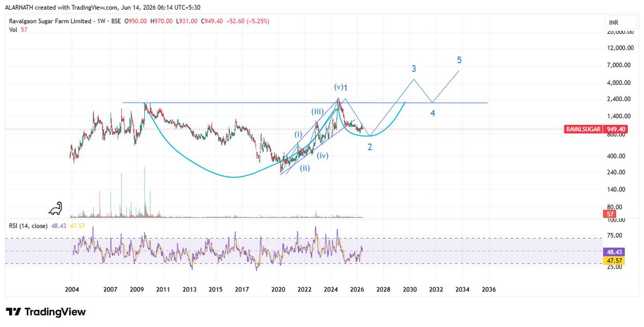Screen dimensions: 644x327
Task: Select the wave 3 label
Action: 414,69
